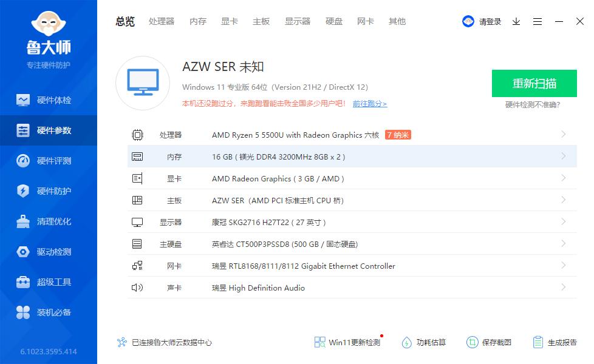Open the 前往跑分 benchmark link
This screenshot has width=594, height=364.
pos(370,104)
